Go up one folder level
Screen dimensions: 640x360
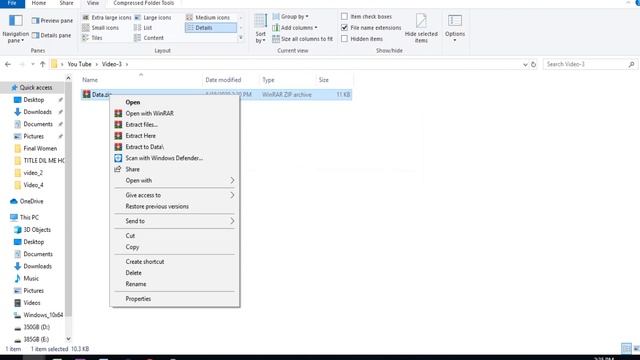click(42, 64)
